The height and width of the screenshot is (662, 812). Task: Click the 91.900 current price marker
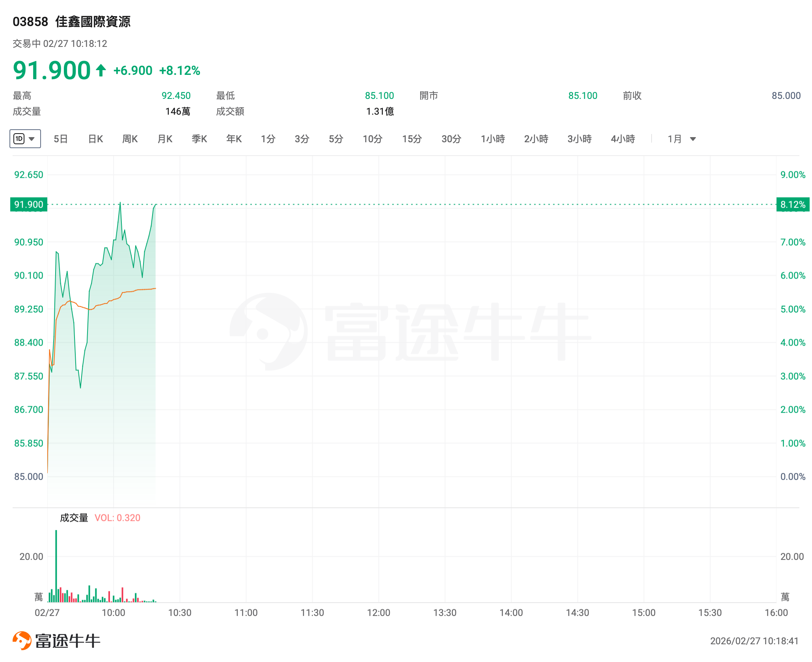click(x=29, y=205)
